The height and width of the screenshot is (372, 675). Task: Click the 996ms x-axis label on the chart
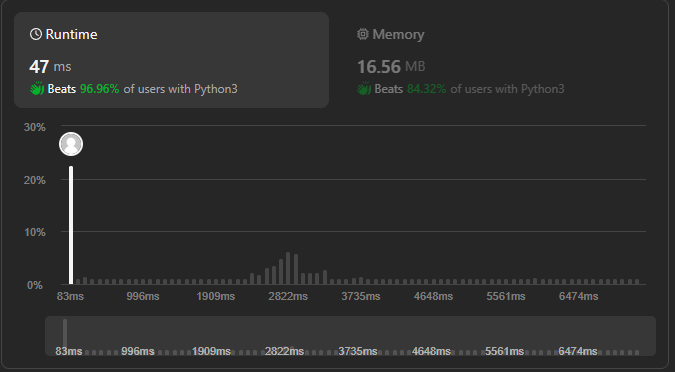(x=143, y=296)
